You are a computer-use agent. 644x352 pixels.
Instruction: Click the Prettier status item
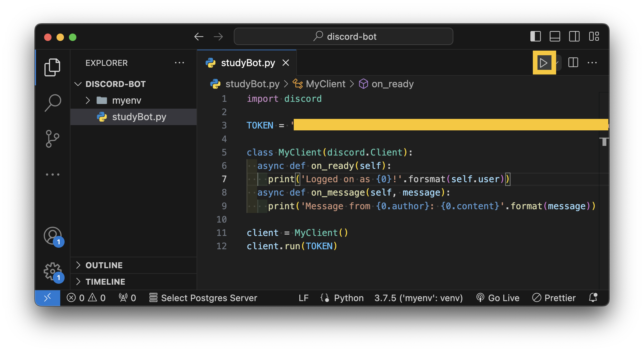pyautogui.click(x=554, y=298)
